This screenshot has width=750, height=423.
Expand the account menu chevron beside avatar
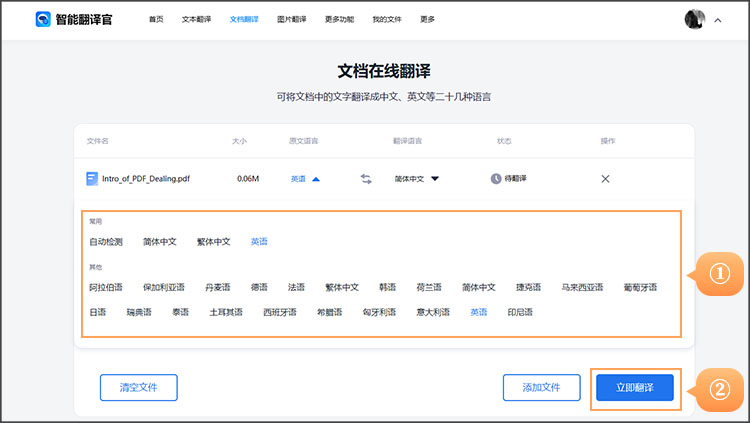[x=718, y=20]
